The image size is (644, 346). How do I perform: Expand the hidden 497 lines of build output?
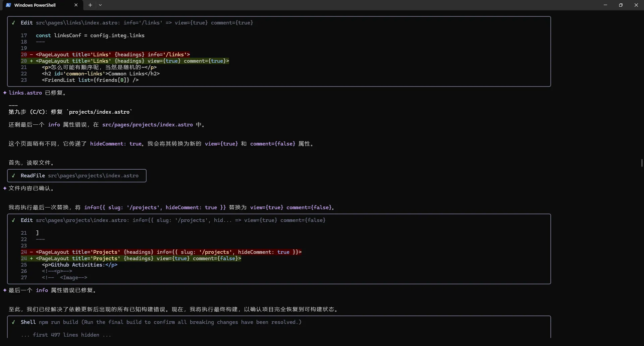(66, 335)
